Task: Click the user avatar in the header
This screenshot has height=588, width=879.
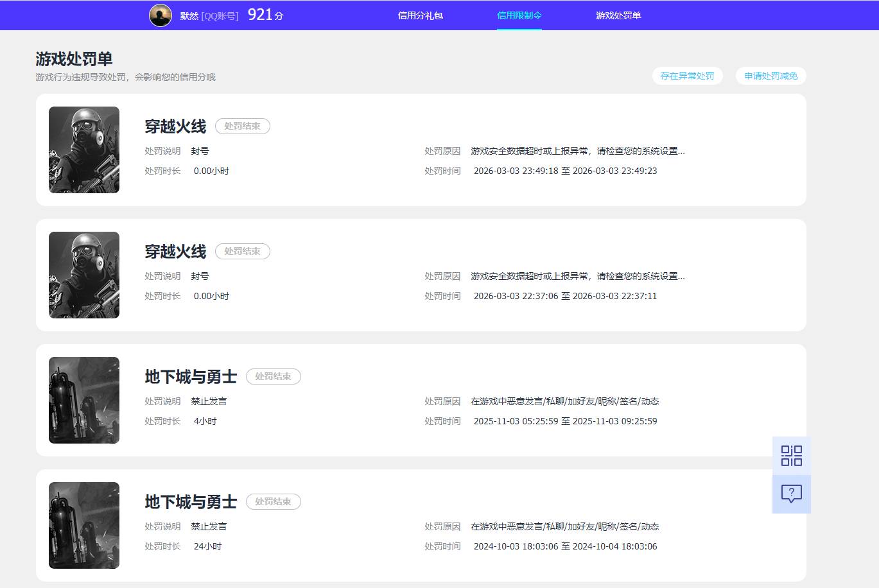Action: tap(161, 15)
